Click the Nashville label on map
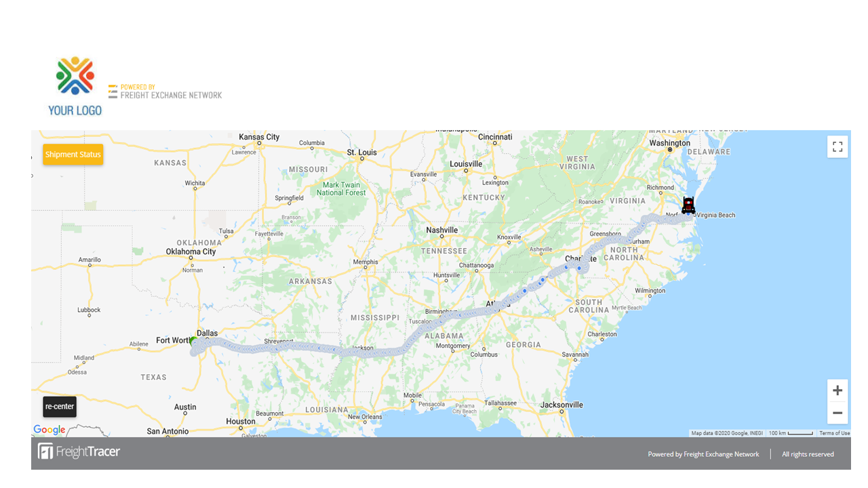This screenshot has height=488, width=868. (x=442, y=230)
